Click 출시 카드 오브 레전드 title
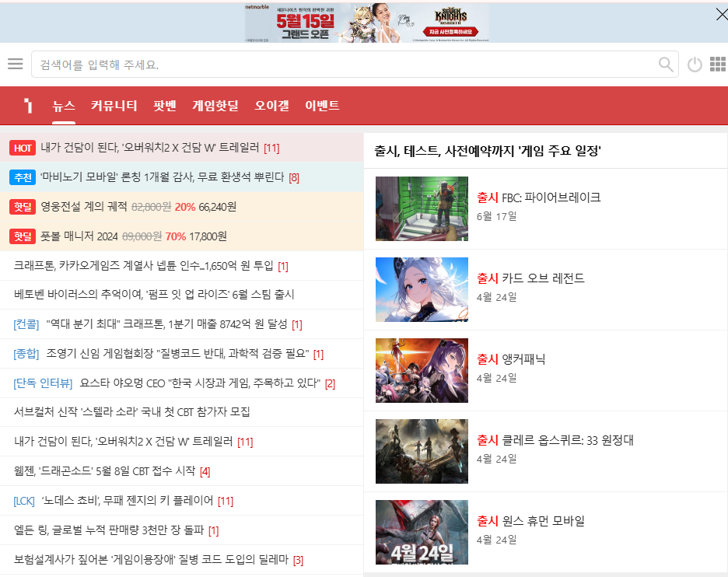The height and width of the screenshot is (577, 728). 530,278
